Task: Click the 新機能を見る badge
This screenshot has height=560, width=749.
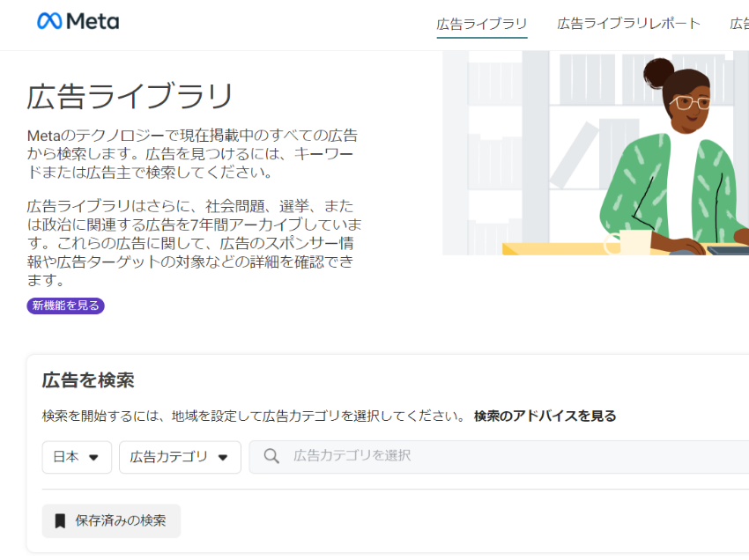Action: [x=65, y=306]
